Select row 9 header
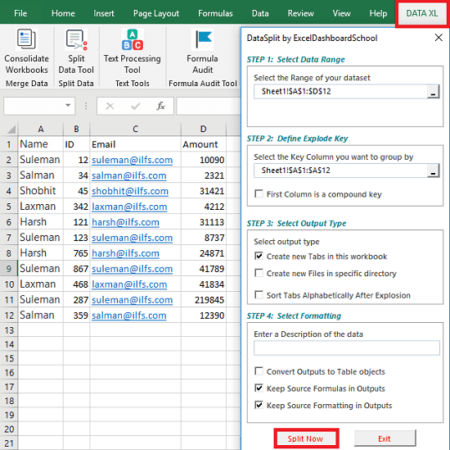The width and height of the screenshot is (450, 450). (x=9, y=269)
